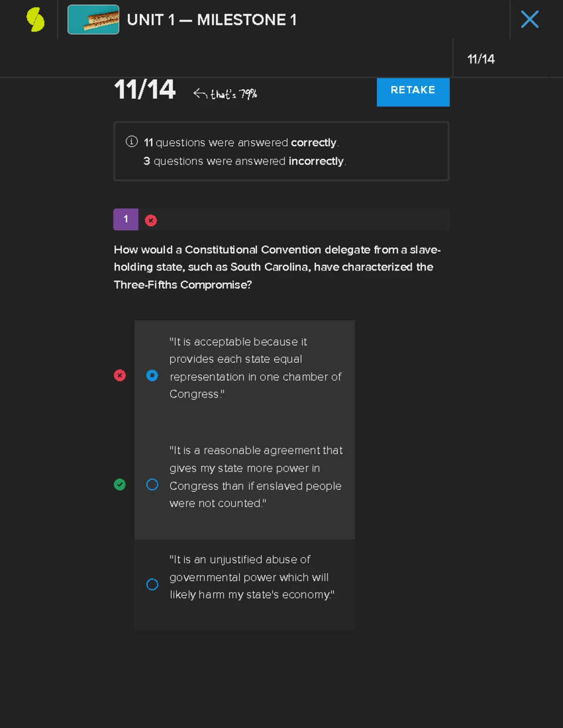
Task: Click the Three-Fifths Compromise question text
Action: pyautogui.click(x=277, y=267)
